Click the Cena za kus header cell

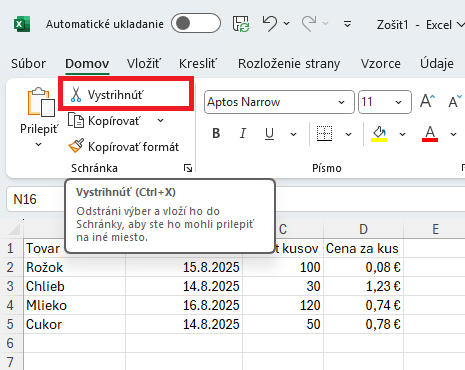point(363,248)
